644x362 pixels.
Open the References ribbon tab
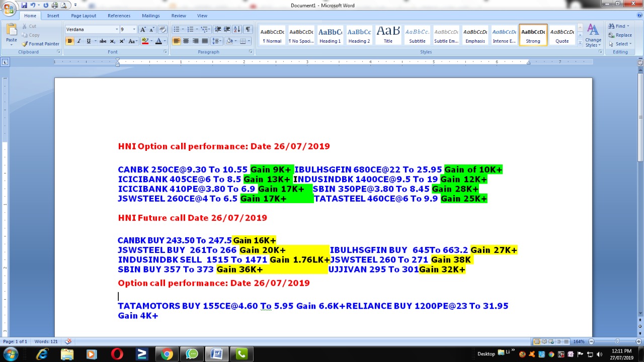coord(119,16)
